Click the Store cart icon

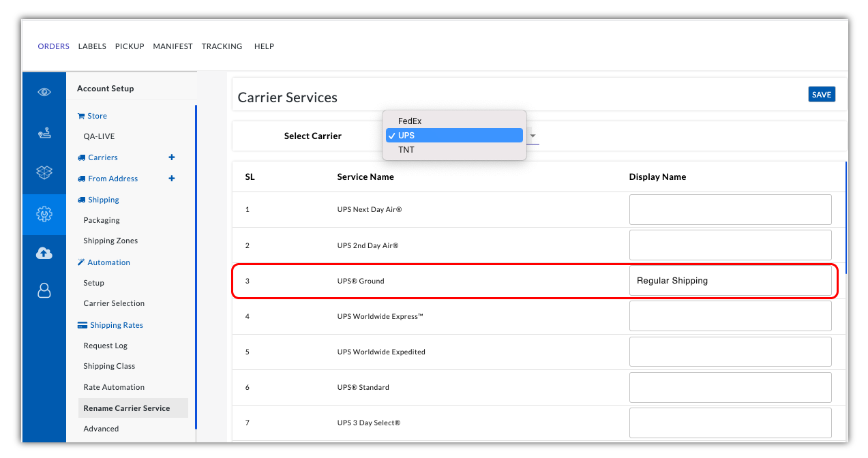click(81, 116)
